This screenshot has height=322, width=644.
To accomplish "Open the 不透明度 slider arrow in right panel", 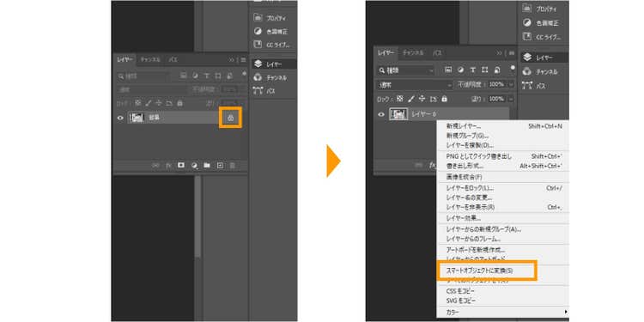I will pos(511,84).
